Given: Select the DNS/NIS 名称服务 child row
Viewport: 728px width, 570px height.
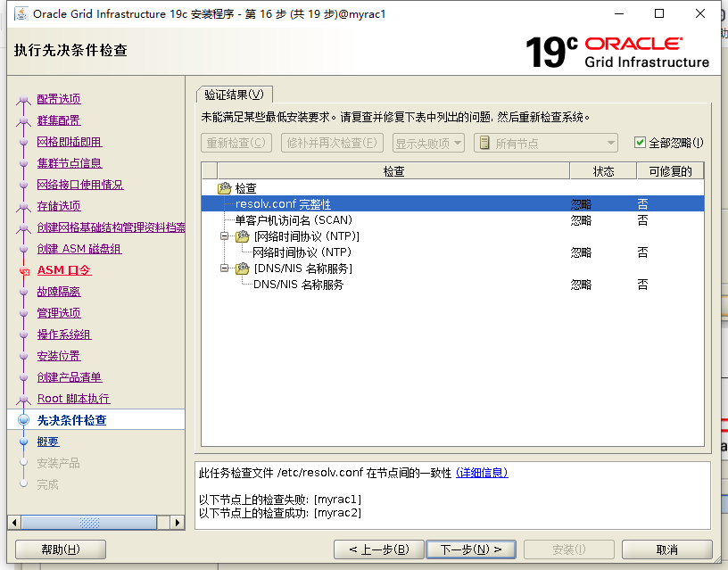Looking at the screenshot, I should pos(452,284).
